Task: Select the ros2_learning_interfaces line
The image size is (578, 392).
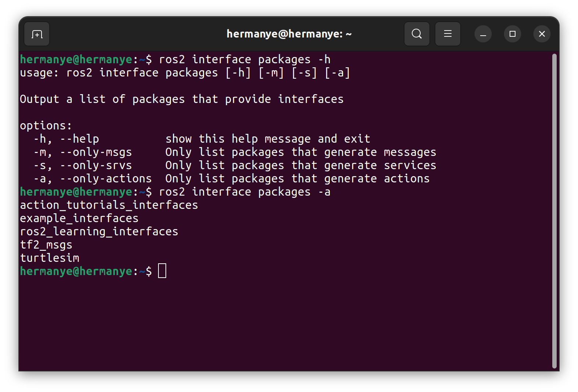Action: coord(99,232)
